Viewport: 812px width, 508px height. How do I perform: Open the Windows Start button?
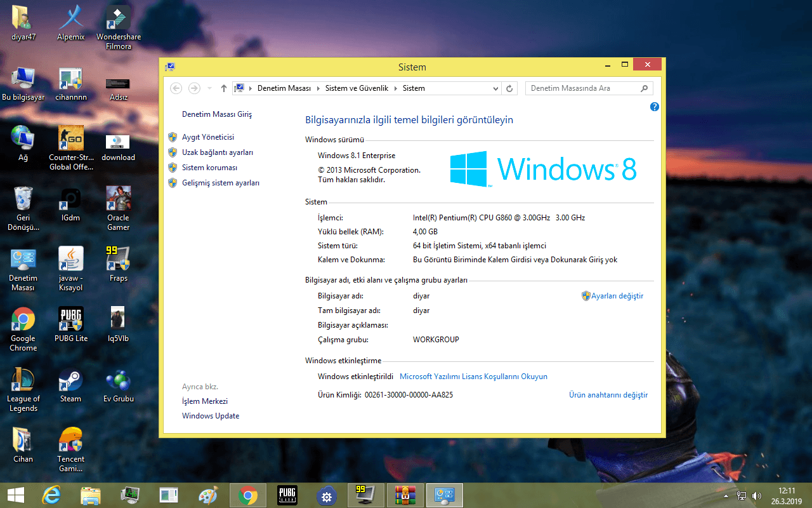(16, 495)
